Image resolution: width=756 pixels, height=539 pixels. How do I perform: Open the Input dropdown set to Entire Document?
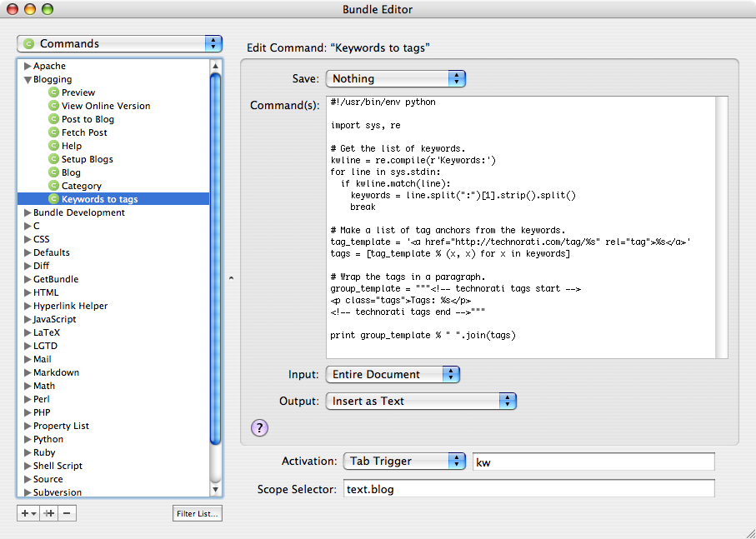(393, 374)
